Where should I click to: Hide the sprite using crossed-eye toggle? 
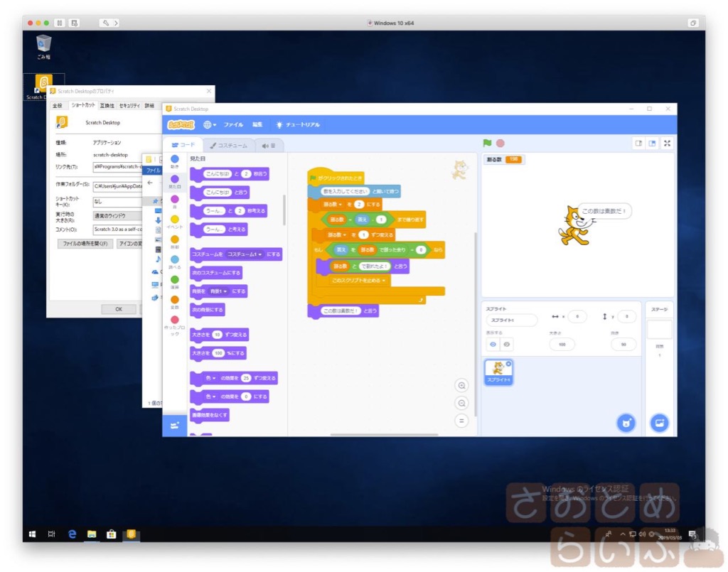[x=506, y=344]
